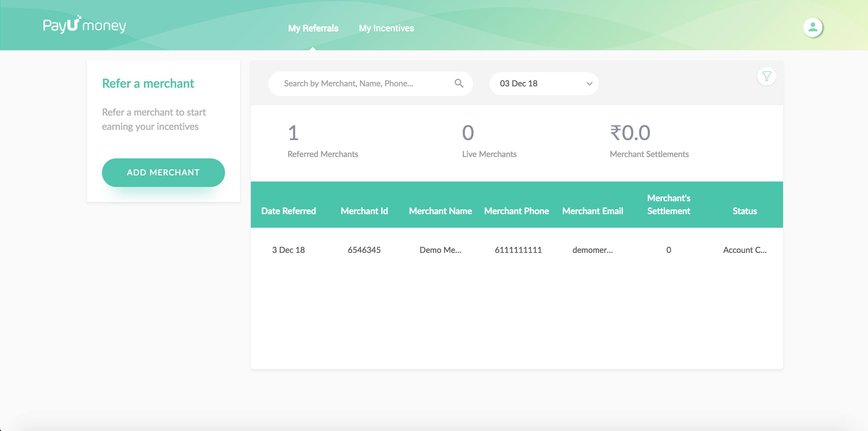Expand the 03 Dec 18 date dropdown

point(544,83)
